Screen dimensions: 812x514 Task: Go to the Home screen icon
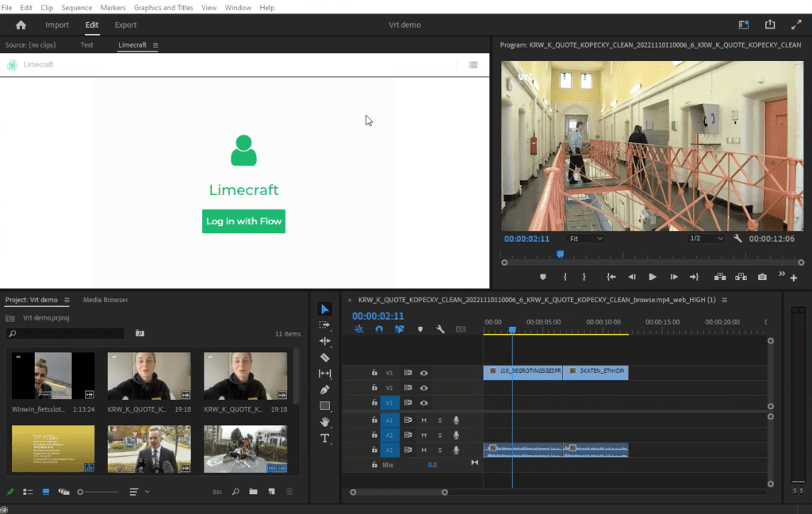21,25
